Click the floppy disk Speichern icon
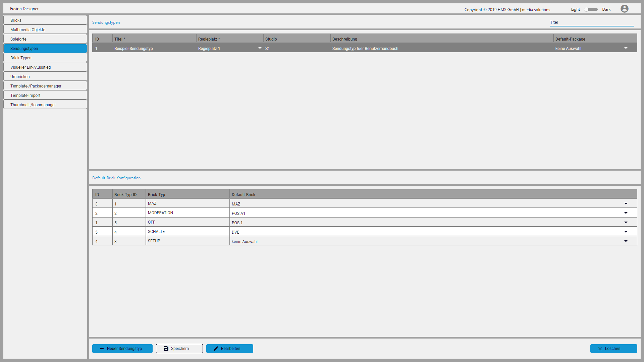Image resolution: width=644 pixels, height=362 pixels. tap(166, 349)
